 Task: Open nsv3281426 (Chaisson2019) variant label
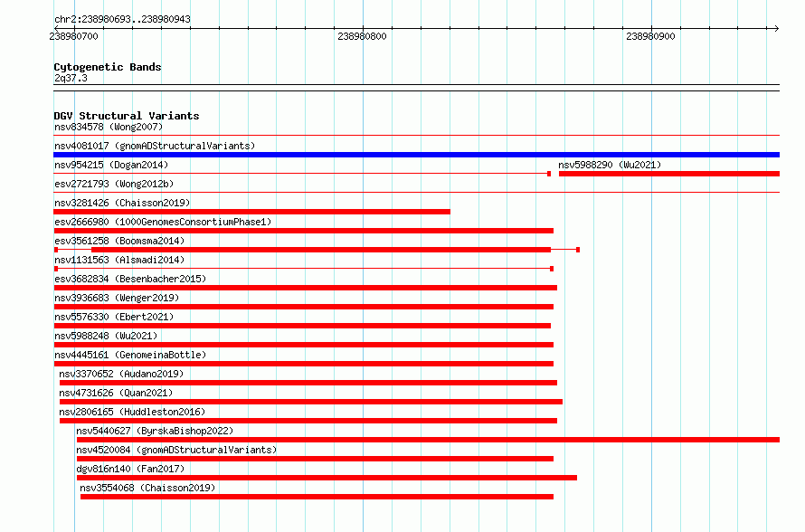[x=122, y=203]
